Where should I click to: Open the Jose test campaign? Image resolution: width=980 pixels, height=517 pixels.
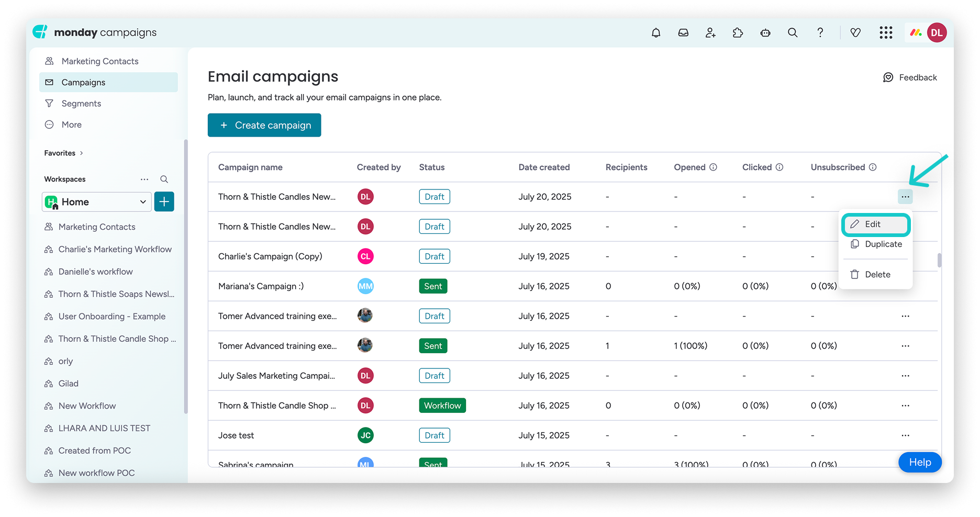(x=236, y=435)
